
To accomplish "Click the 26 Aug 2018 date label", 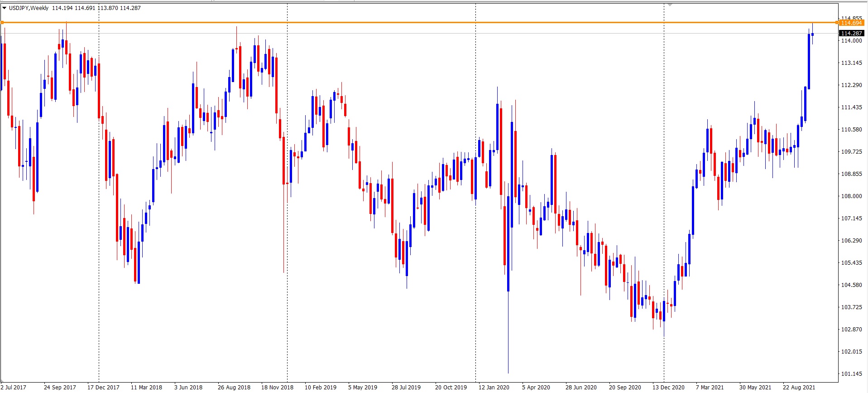I will click(x=234, y=387).
